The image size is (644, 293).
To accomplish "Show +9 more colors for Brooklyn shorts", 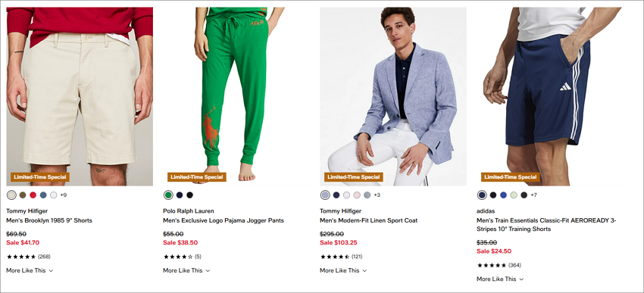I will pyautogui.click(x=63, y=195).
